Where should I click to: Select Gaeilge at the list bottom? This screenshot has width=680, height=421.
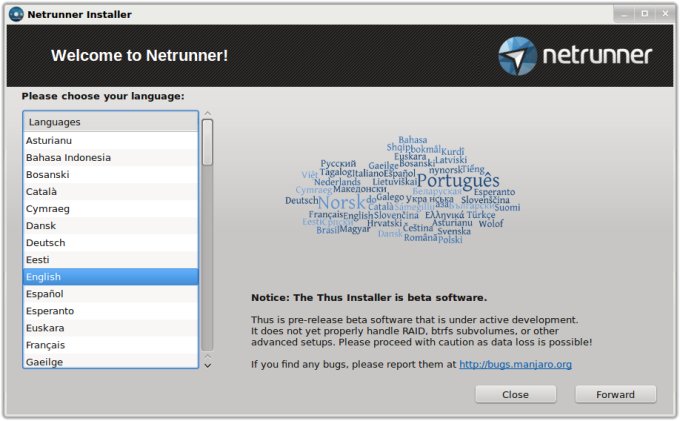click(111, 361)
